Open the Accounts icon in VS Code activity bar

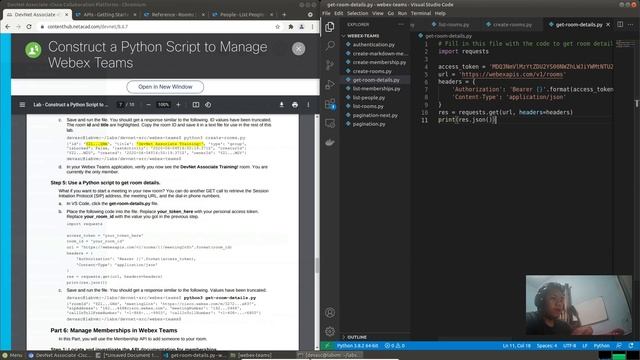[x=330, y=313]
